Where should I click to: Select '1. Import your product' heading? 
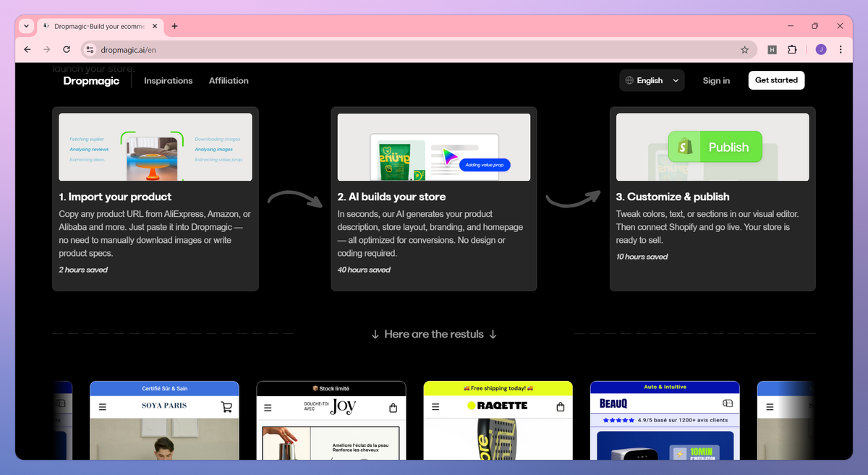point(115,197)
